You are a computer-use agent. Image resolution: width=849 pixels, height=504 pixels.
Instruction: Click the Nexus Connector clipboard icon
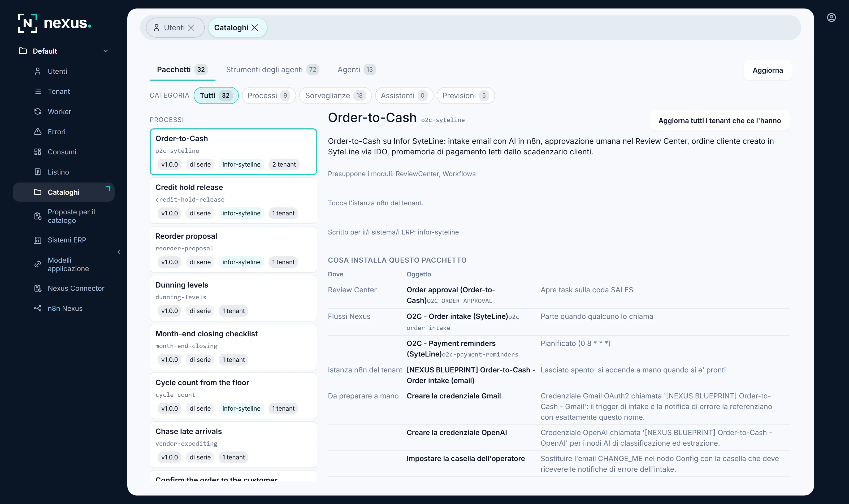[x=38, y=288]
